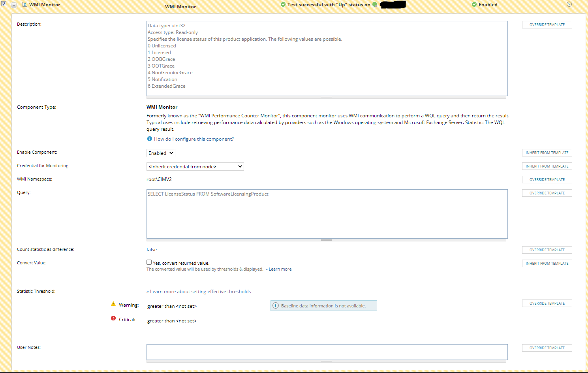Screen dimensions: 588x373
Task: Click the warning triangle next to Warning threshold
Action: tap(114, 304)
